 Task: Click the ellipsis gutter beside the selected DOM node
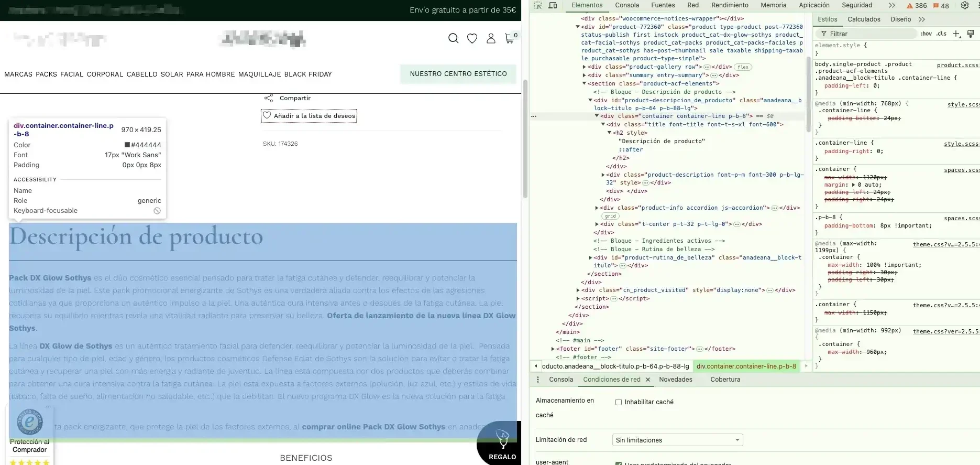pos(534,116)
